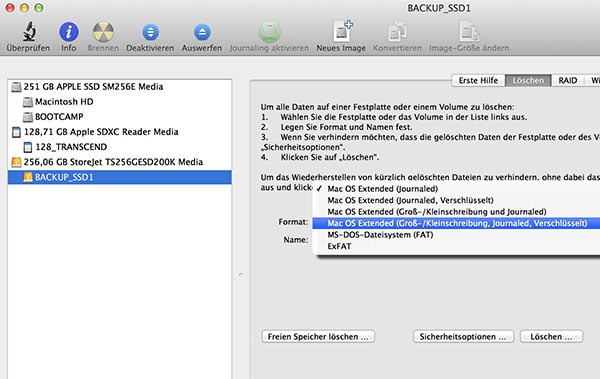This screenshot has width=600, height=379.
Task: Click the pane divider handle beside the disk list
Action: tap(241, 275)
